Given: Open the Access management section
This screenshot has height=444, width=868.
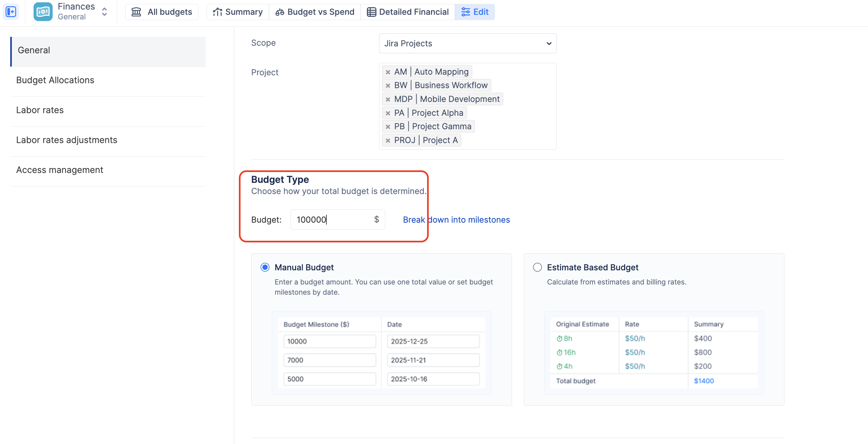Looking at the screenshot, I should coord(60,170).
